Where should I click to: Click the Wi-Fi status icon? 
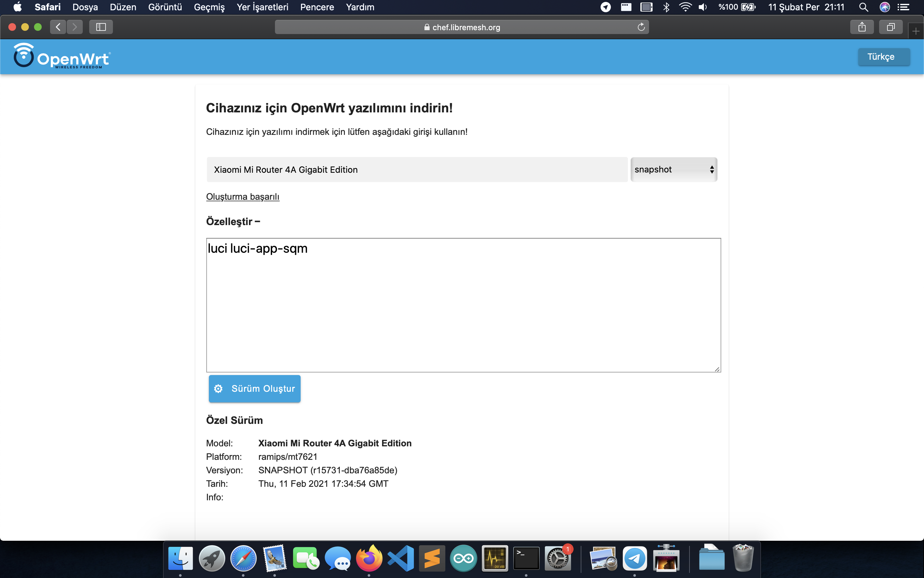[685, 7]
